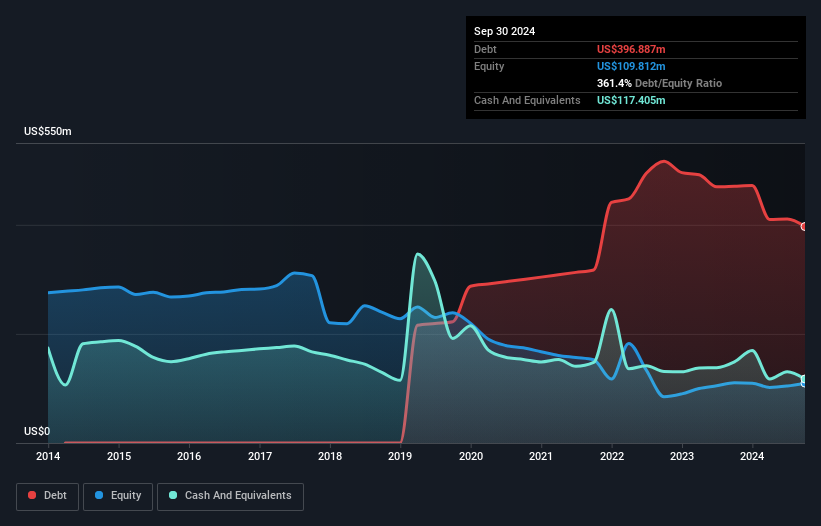Click the Debt value US$396.887m

coord(631,49)
